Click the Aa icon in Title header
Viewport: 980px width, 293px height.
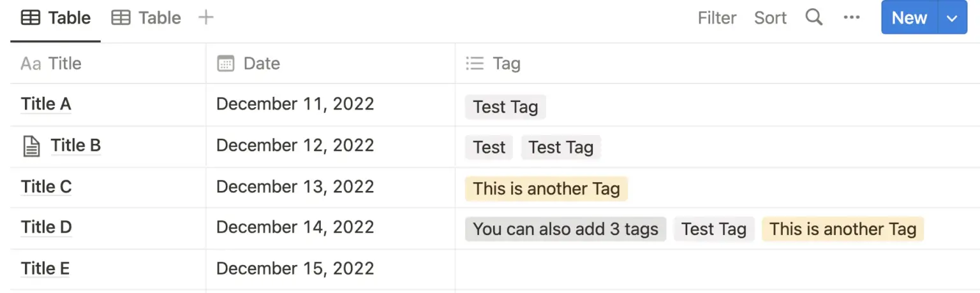[31, 63]
